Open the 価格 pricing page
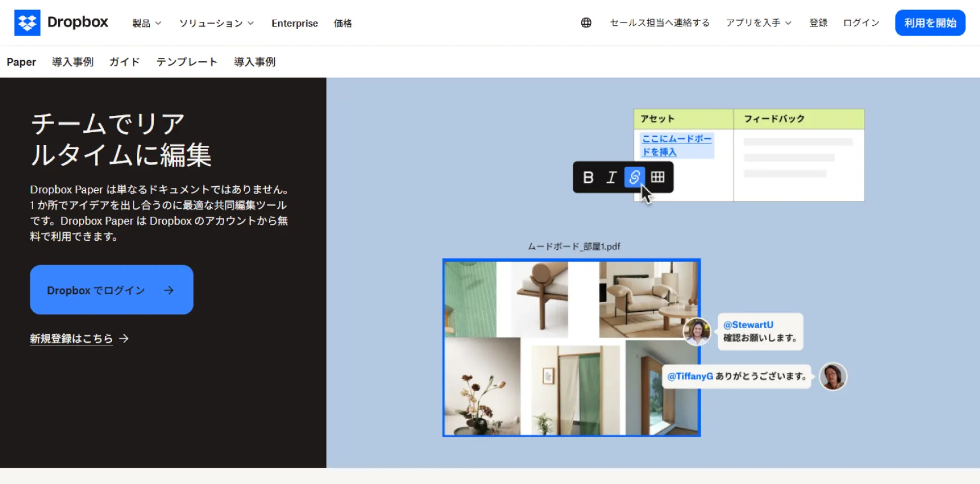The image size is (980, 484). point(342,23)
